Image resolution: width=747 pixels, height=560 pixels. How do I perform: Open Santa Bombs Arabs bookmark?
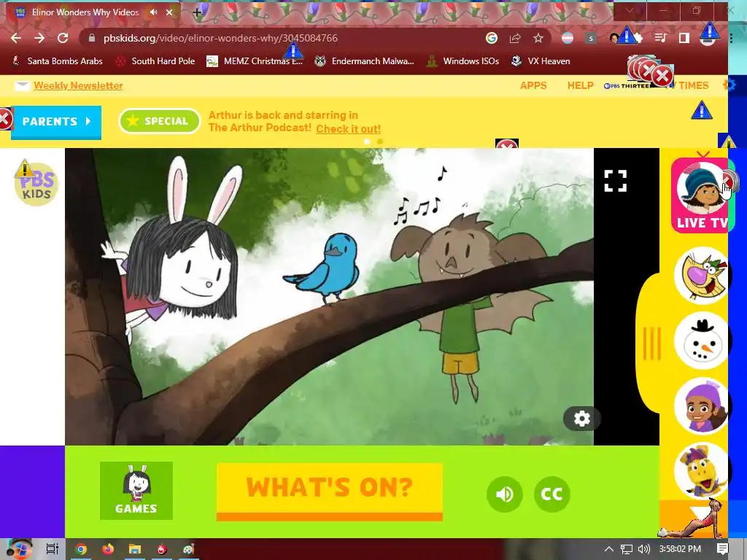point(57,61)
